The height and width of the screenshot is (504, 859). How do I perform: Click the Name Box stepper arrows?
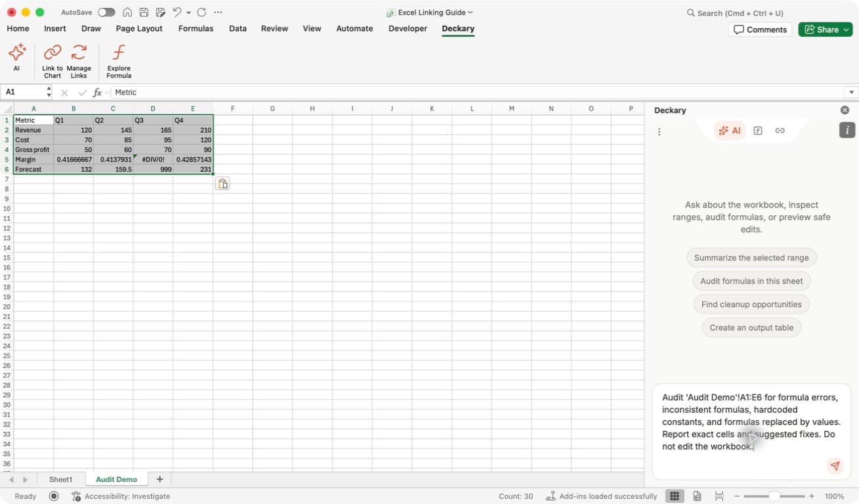coord(49,93)
